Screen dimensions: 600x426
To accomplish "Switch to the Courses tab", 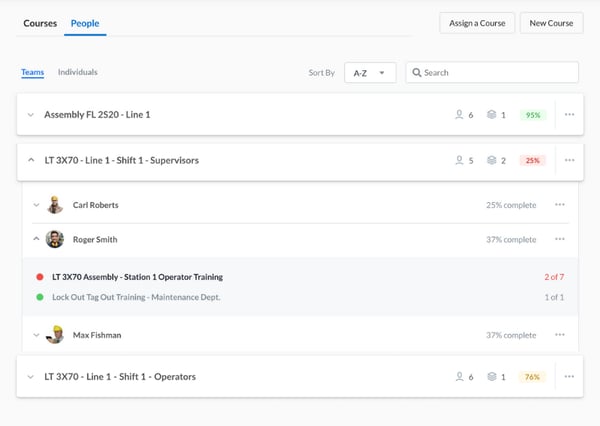I will (40, 23).
